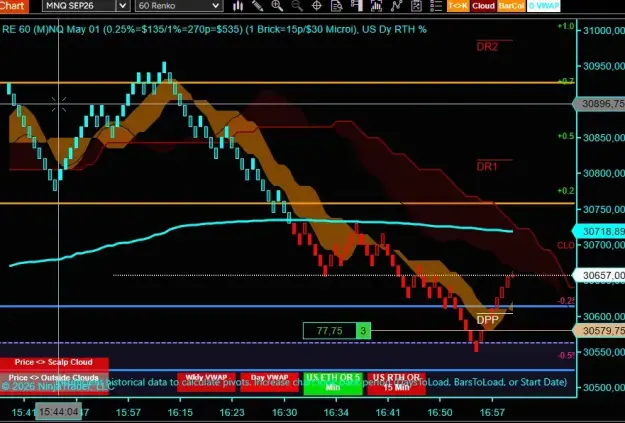Click the 16:15 time axis label
This screenshot has width=625, height=423.
tap(180, 412)
